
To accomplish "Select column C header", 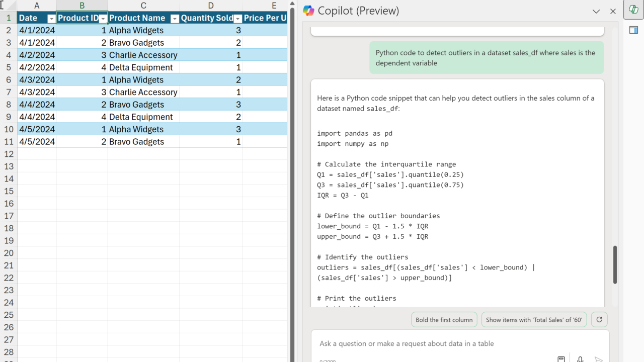I will pos(143,6).
